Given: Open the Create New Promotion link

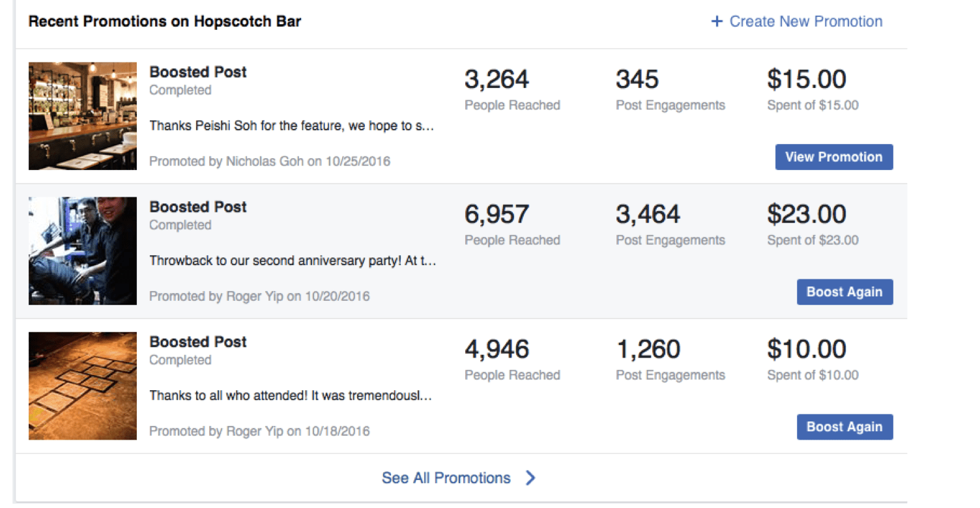Looking at the screenshot, I should 805,21.
